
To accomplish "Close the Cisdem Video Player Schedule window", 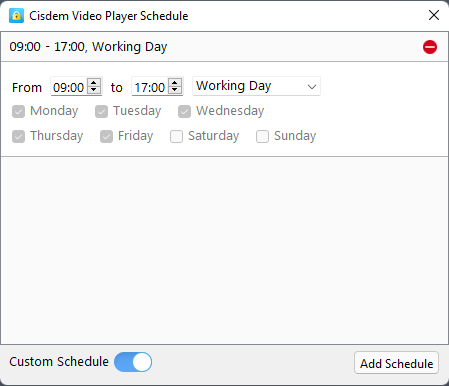I will pos(434,15).
